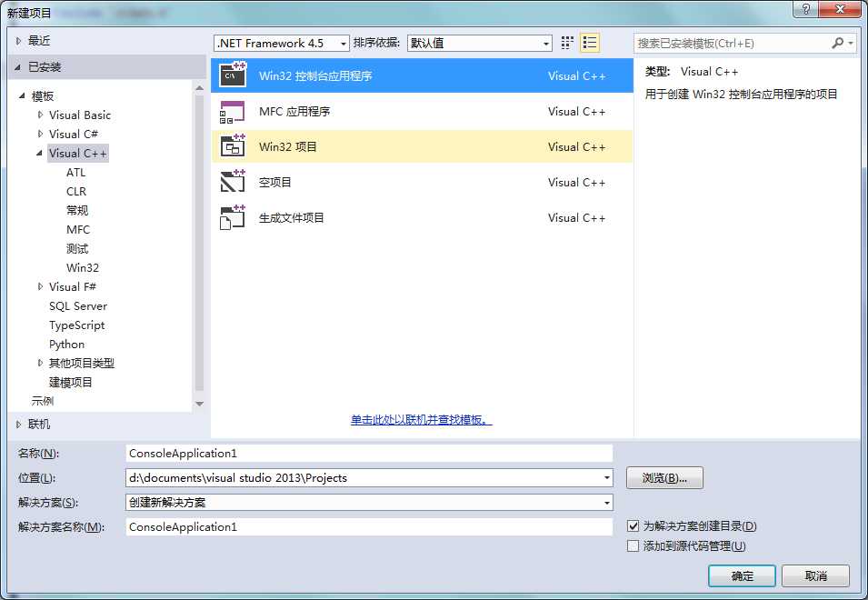Click the 解决方案名称 input field

(x=369, y=527)
